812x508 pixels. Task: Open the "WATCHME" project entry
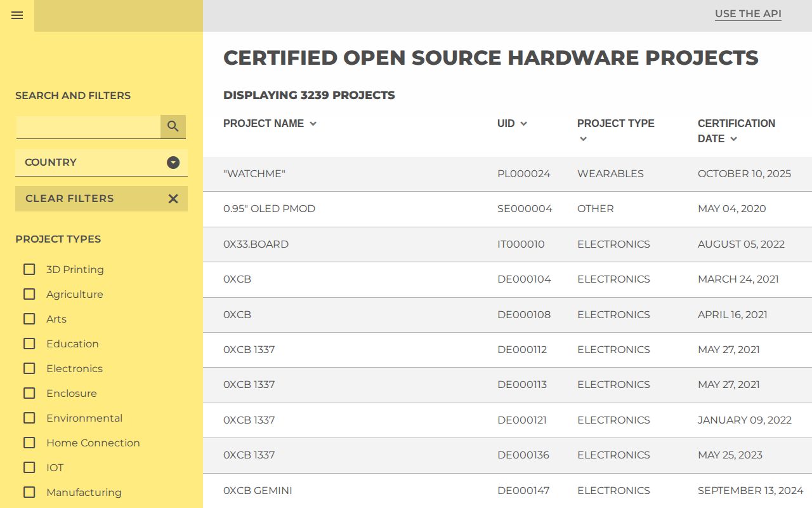[x=254, y=173]
